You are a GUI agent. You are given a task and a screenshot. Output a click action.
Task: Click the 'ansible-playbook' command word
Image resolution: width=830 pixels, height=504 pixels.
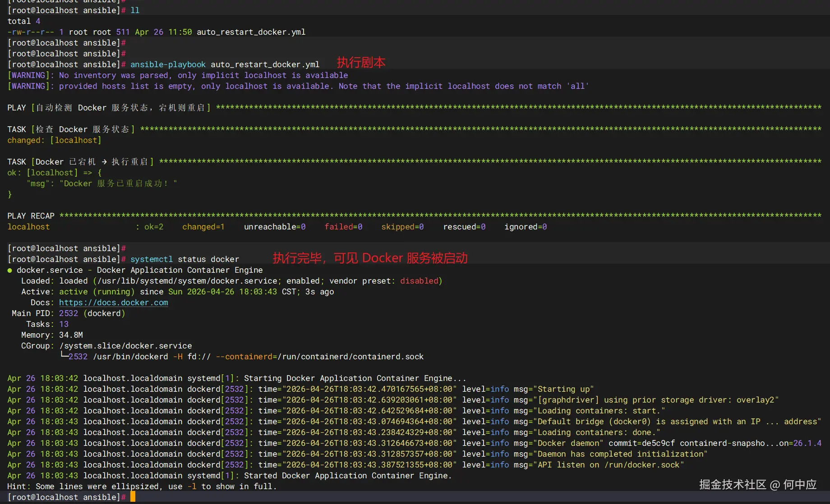168,64
